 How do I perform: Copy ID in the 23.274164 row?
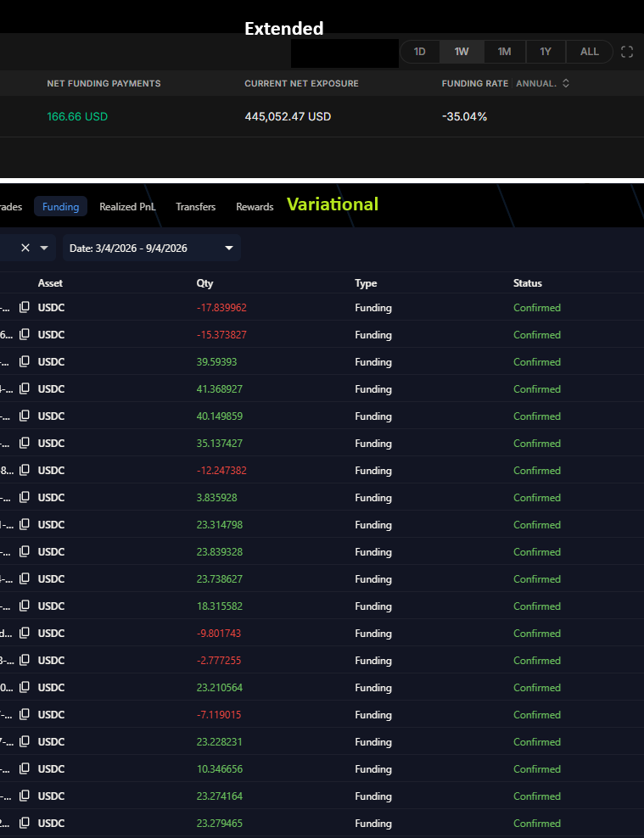coord(24,796)
